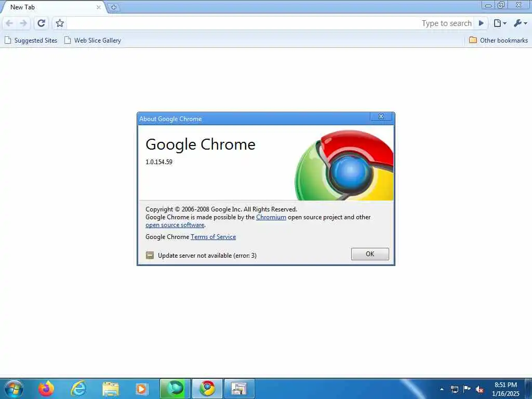Bookmark this page with the star icon
The image size is (532, 399).
click(x=60, y=23)
